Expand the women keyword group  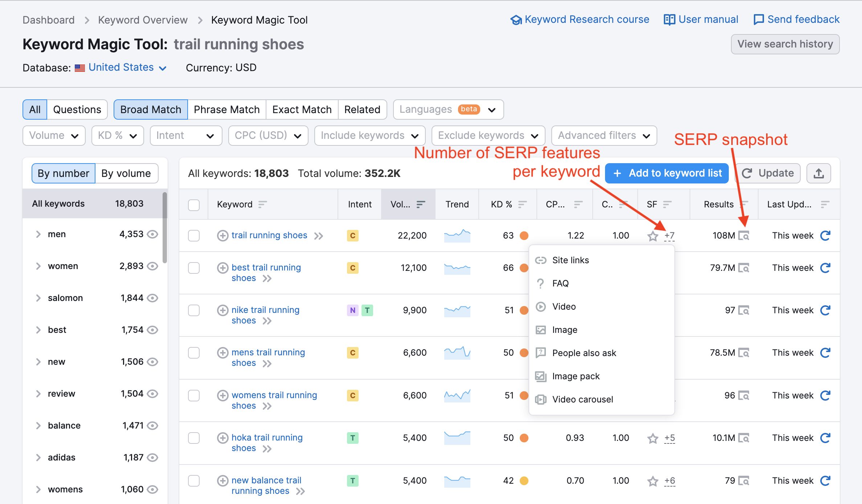[x=38, y=266]
